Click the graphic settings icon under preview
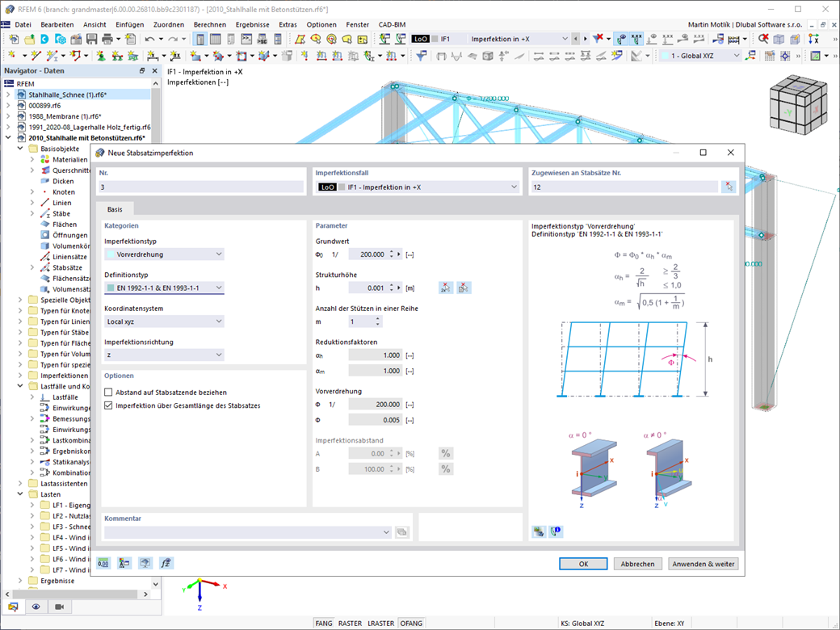The width and height of the screenshot is (840, 630). pos(539,531)
